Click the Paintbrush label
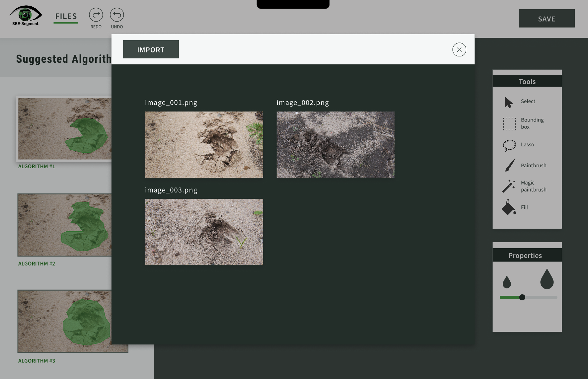This screenshot has height=379, width=588. 534,165
